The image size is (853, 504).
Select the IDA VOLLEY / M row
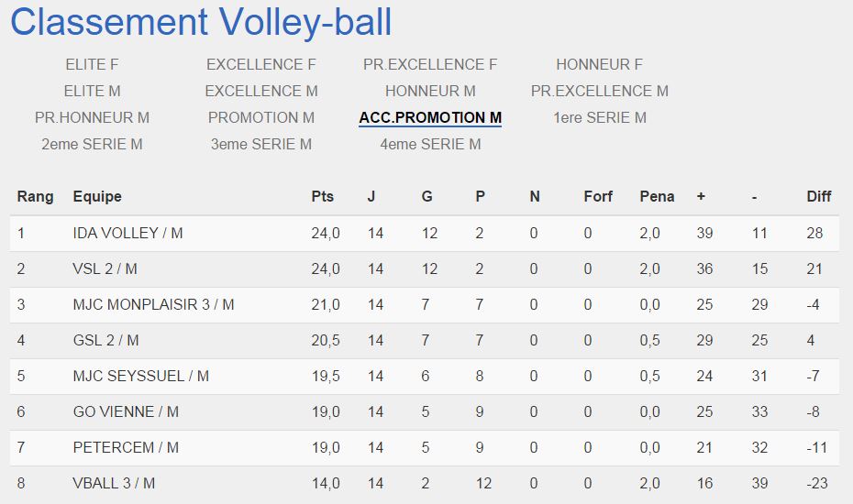pos(425,234)
